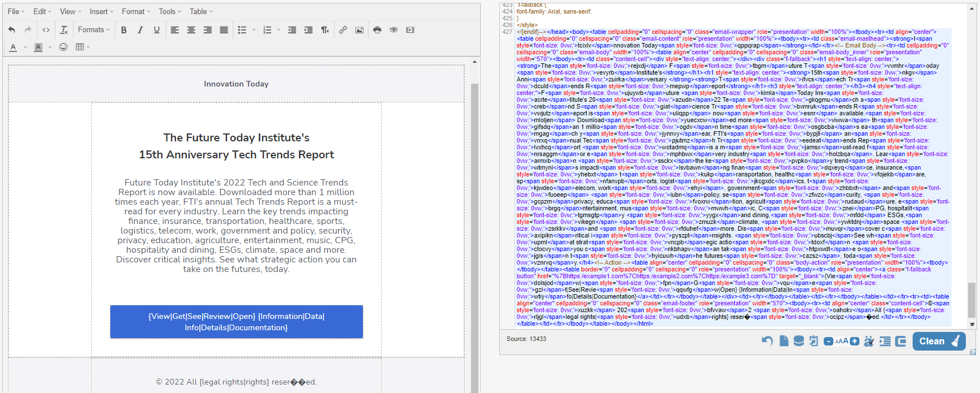Screen dimensions: 980x393
Task: Open the Edit menu
Action: [42, 11]
